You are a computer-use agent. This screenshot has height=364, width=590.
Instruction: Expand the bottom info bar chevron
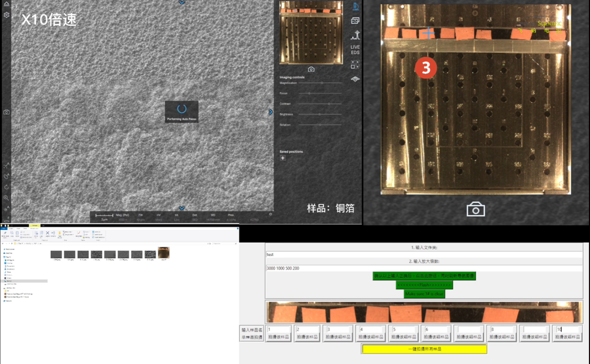(x=182, y=208)
